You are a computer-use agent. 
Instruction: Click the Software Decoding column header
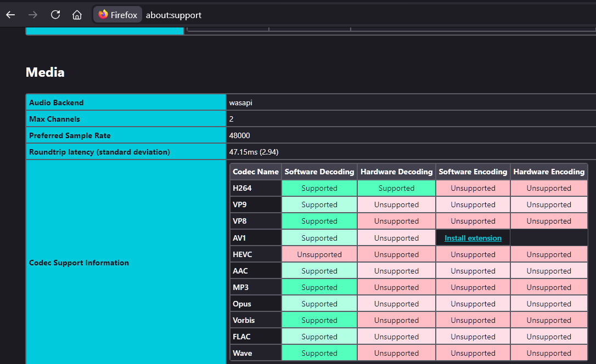click(x=319, y=172)
